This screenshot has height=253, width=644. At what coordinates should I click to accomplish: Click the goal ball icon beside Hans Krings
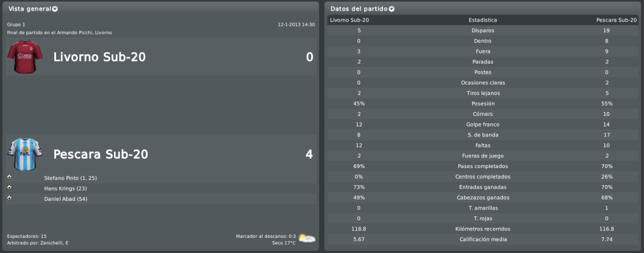pyautogui.click(x=9, y=188)
